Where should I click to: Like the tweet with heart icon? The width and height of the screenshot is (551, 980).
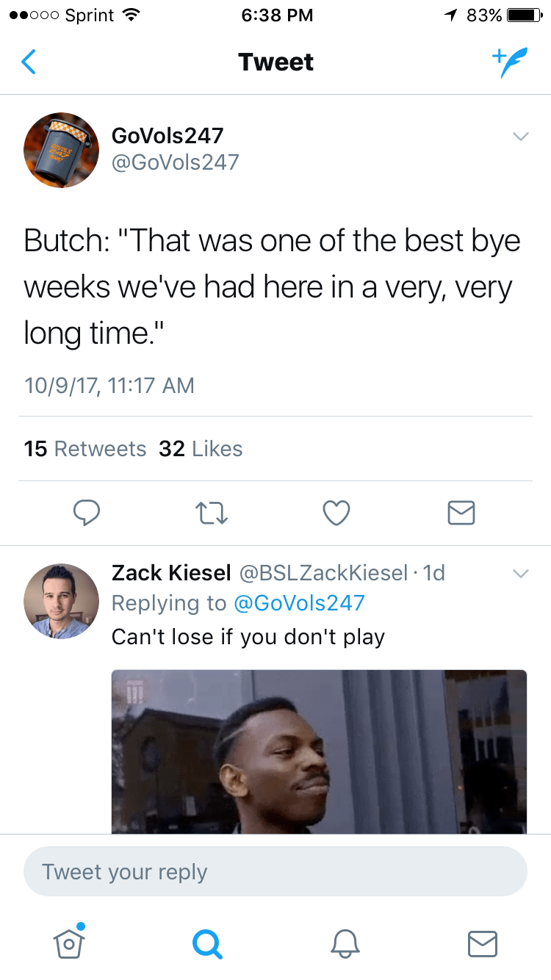336,513
